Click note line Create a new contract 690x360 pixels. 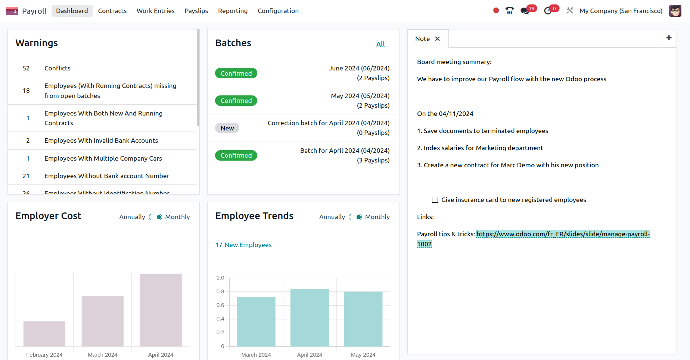(x=508, y=165)
